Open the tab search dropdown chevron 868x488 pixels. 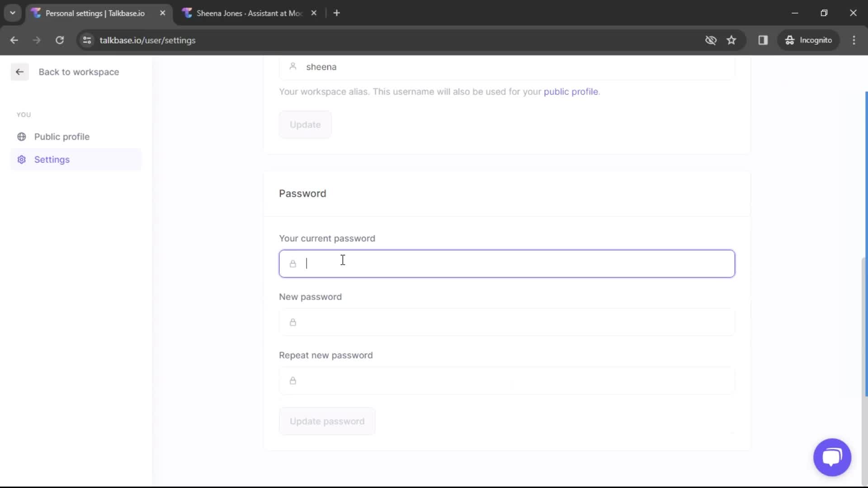[12, 13]
